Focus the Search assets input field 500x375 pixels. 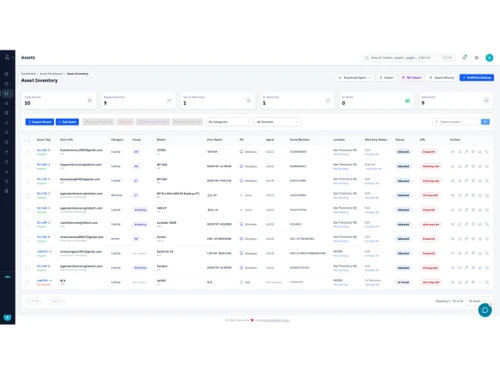click(457, 122)
